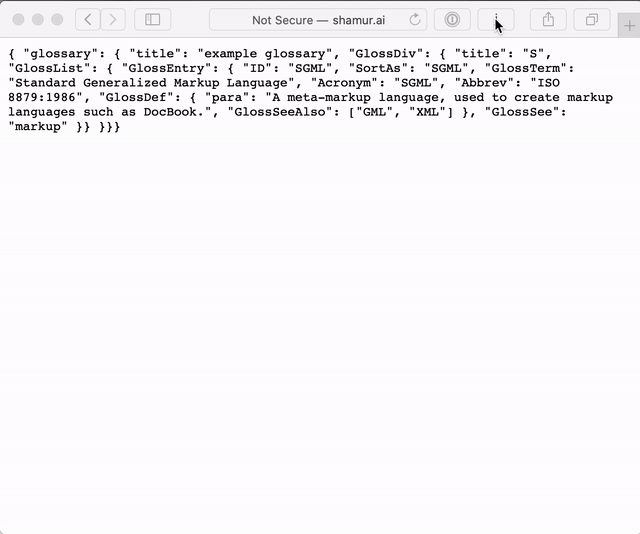Open the Share menu
The height and width of the screenshot is (534, 640).
click(x=548, y=20)
